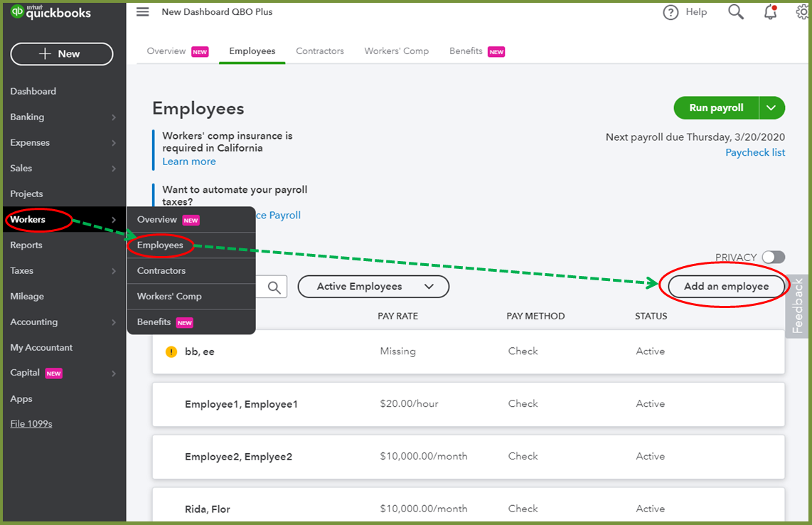Open Projects in the sidebar
Image resolution: width=812 pixels, height=525 pixels.
pyautogui.click(x=26, y=193)
